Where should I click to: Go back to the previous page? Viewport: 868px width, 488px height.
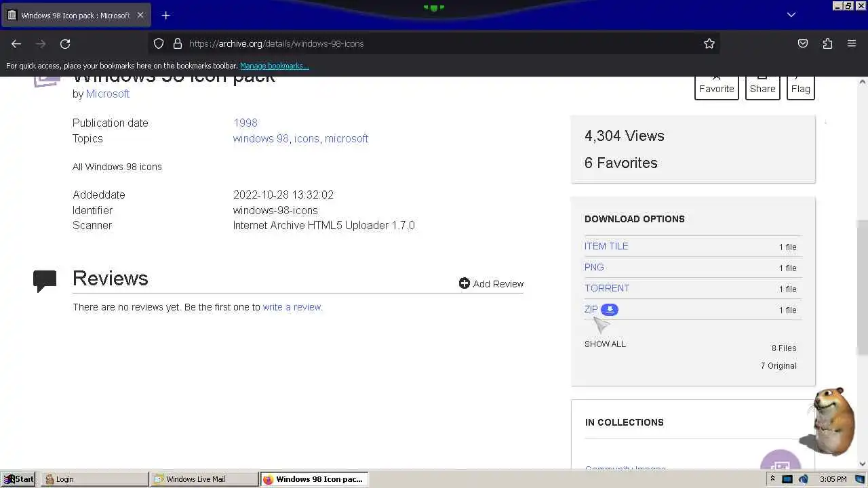pos(16,43)
